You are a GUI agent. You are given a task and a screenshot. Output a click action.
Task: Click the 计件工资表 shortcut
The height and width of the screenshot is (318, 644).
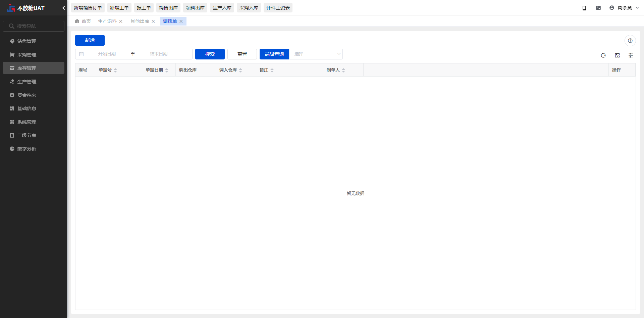(278, 8)
